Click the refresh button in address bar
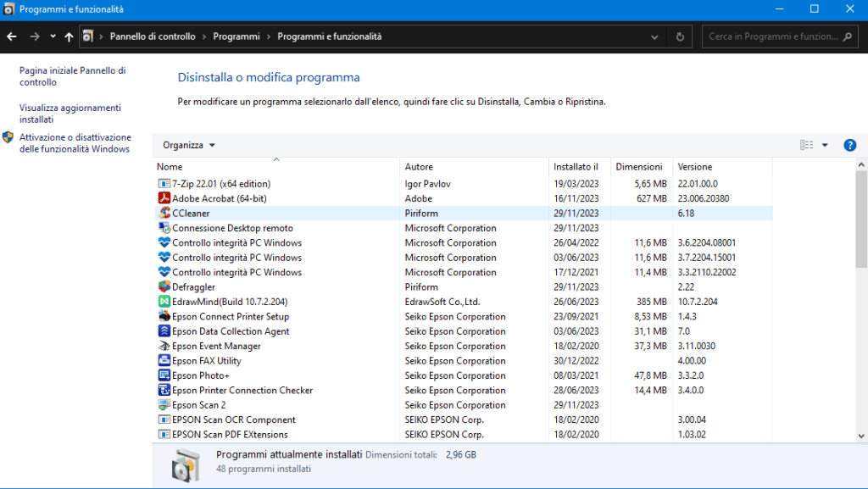This screenshot has height=489, width=868. [x=680, y=37]
